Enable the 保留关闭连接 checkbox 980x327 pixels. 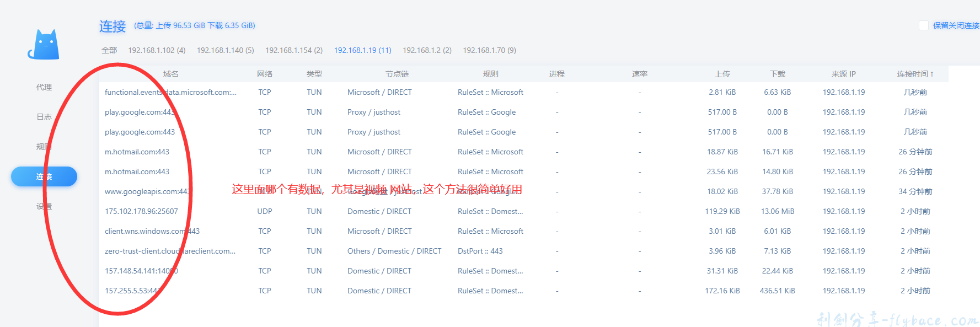(923, 25)
